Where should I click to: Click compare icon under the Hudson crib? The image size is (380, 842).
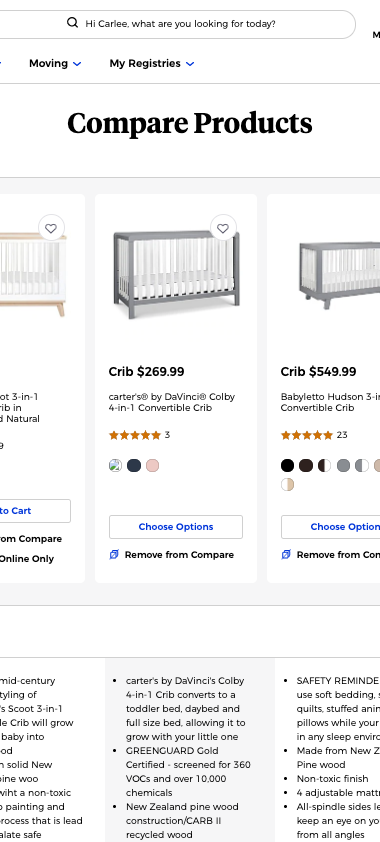(286, 555)
